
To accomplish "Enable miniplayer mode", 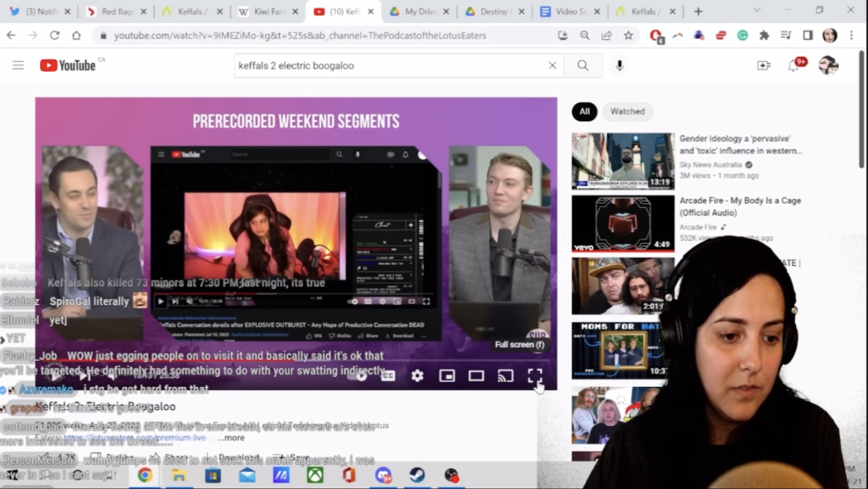I will click(447, 376).
